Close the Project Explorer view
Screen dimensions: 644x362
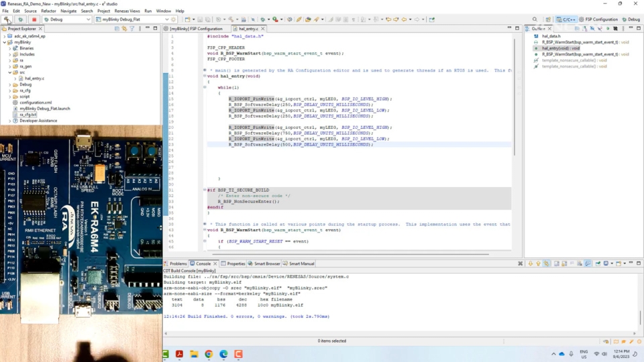click(40, 29)
